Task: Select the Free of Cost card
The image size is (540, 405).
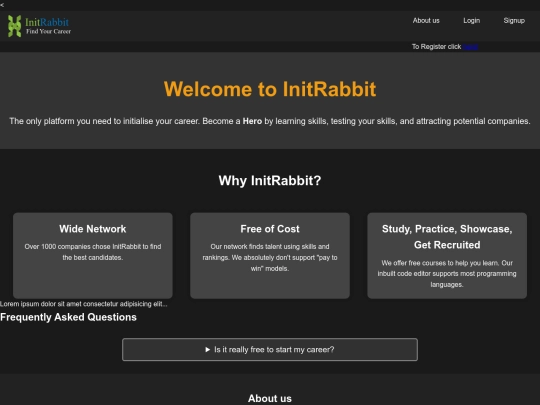Action: click(270, 256)
